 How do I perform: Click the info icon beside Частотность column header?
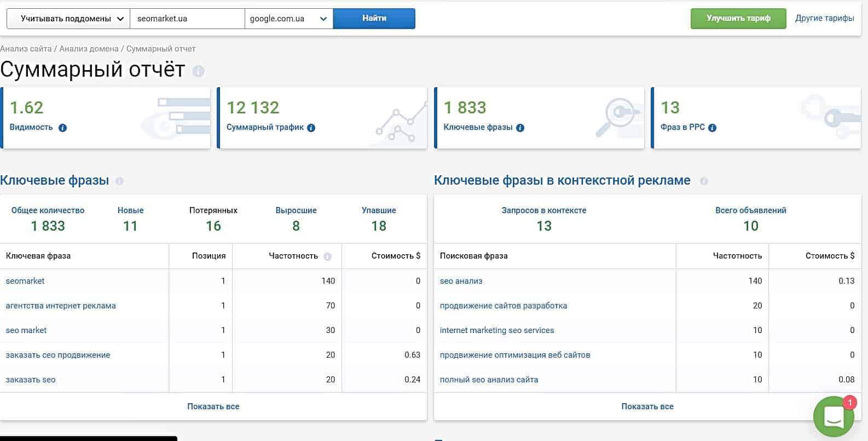point(327,256)
